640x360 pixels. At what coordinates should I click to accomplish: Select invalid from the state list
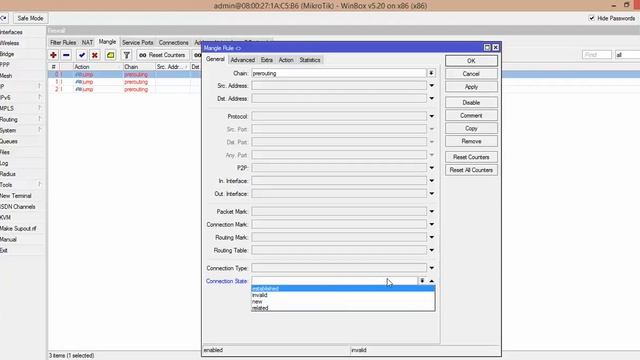click(343, 295)
